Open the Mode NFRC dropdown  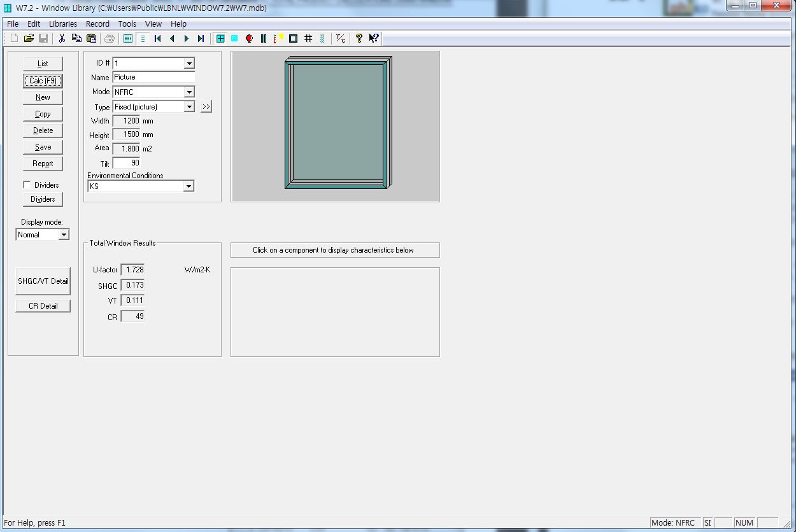(x=189, y=92)
